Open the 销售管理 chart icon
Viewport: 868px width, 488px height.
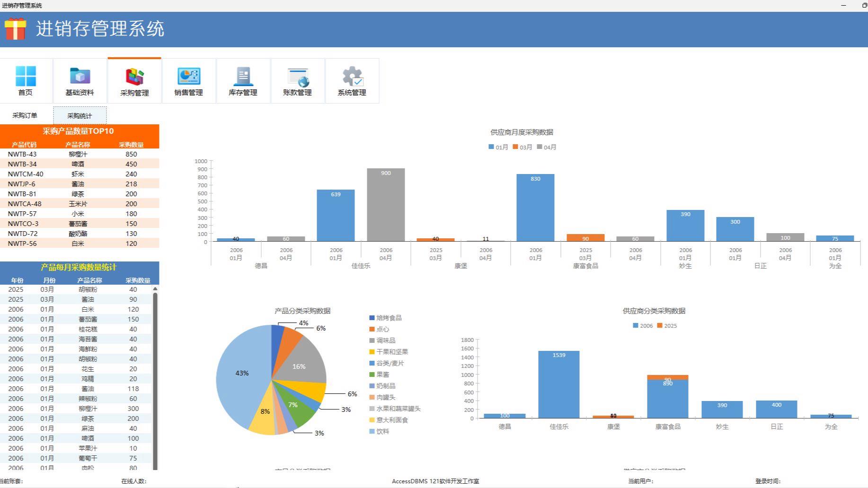coord(188,81)
